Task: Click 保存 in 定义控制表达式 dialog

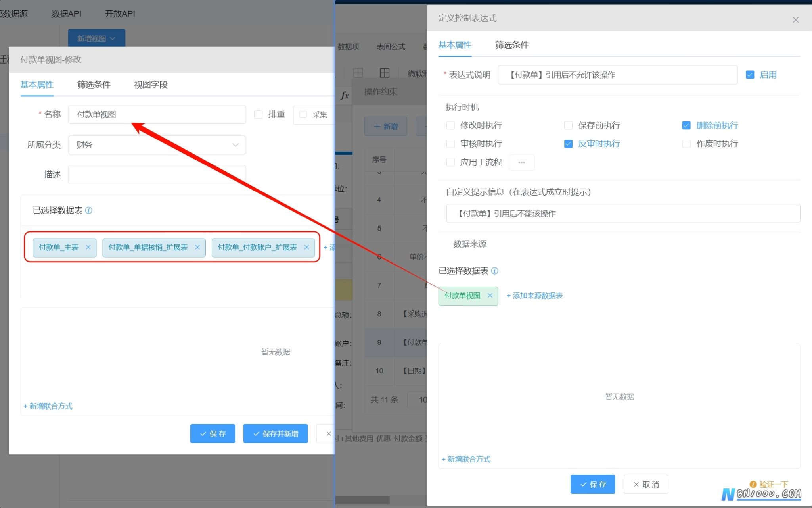Action: tap(593, 484)
